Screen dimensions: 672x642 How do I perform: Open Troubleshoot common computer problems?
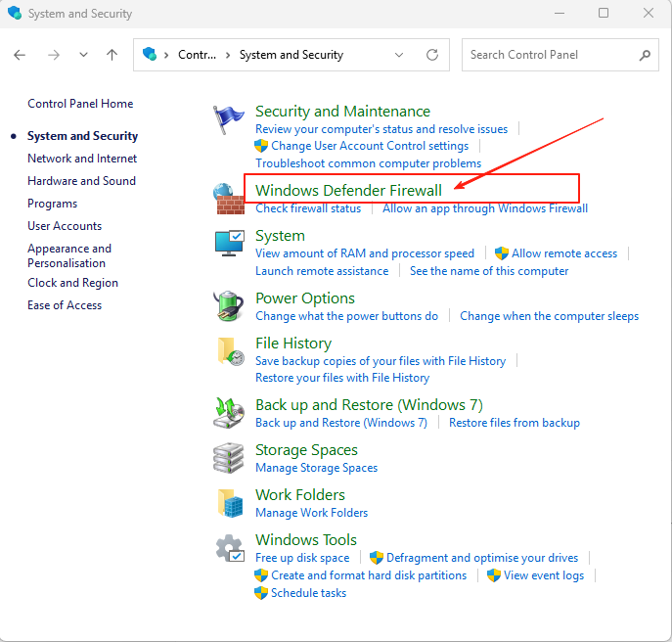(369, 163)
